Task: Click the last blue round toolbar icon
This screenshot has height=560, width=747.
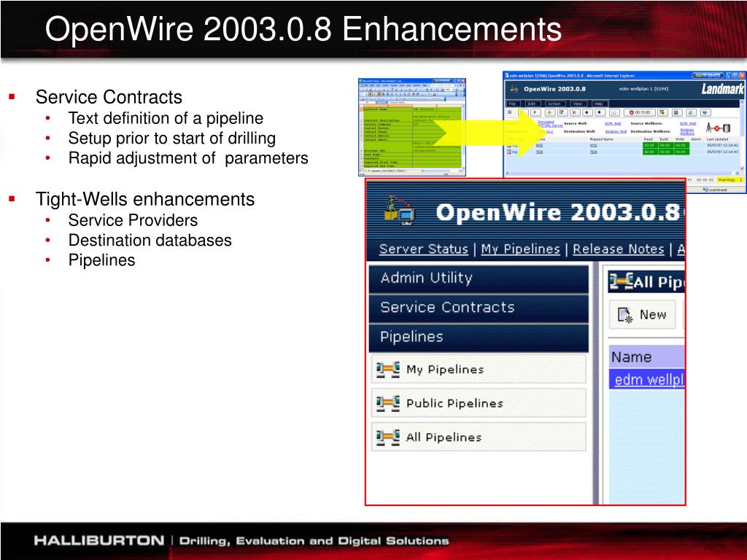Action: point(705,112)
